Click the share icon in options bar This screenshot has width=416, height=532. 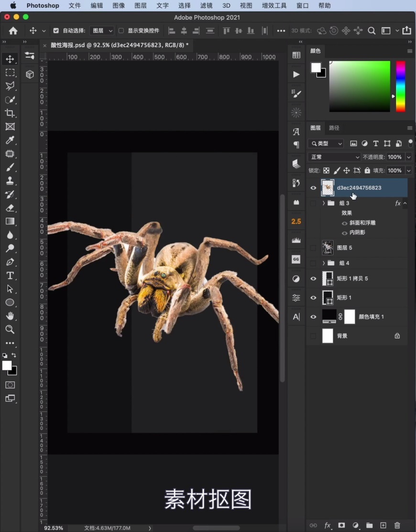pyautogui.click(x=406, y=31)
